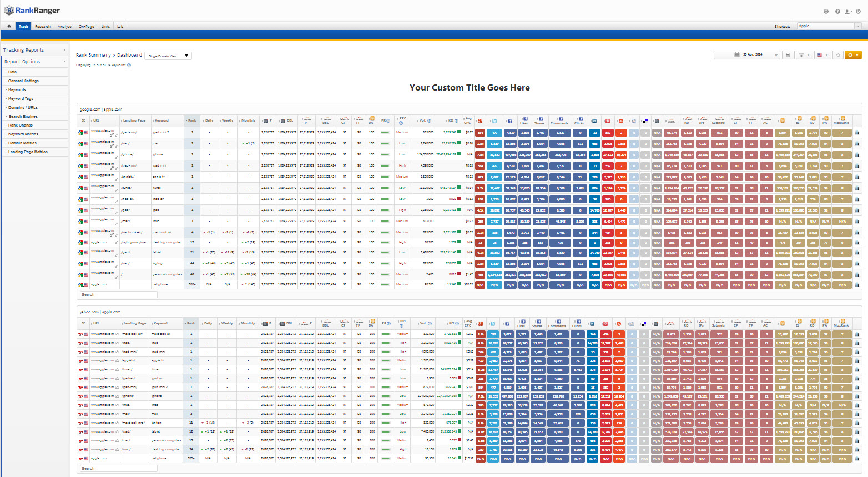The image size is (868, 477).
Task: Open the user account icon menu
Action: 848,11
